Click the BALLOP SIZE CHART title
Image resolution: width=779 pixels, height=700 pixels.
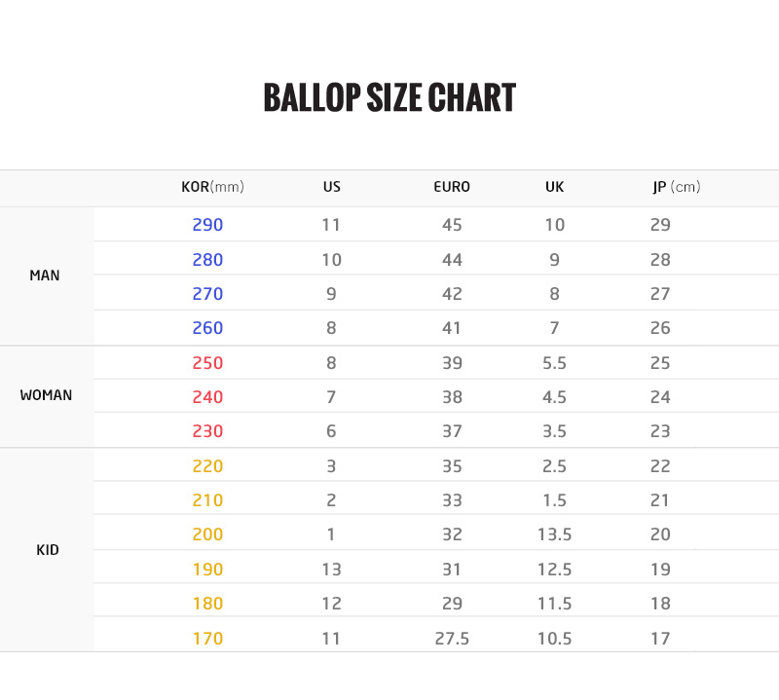pos(389,98)
